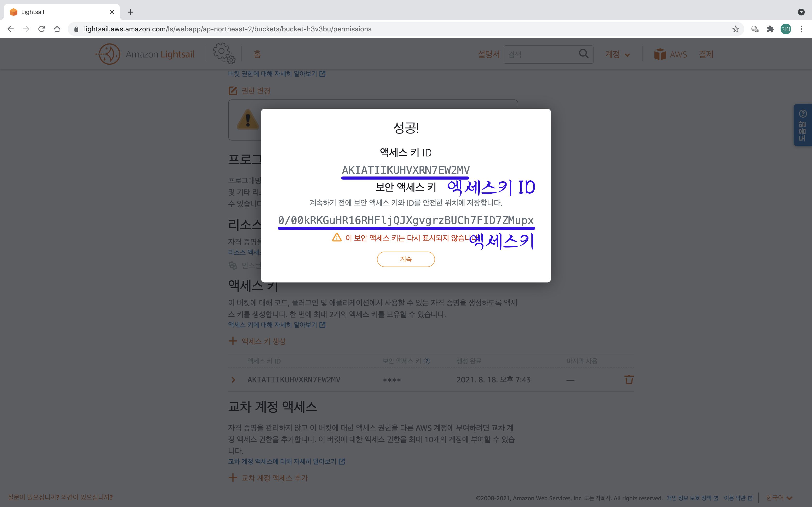Open the 계정 dropdown menu
Viewport: 812px width, 507px height.
(x=617, y=54)
